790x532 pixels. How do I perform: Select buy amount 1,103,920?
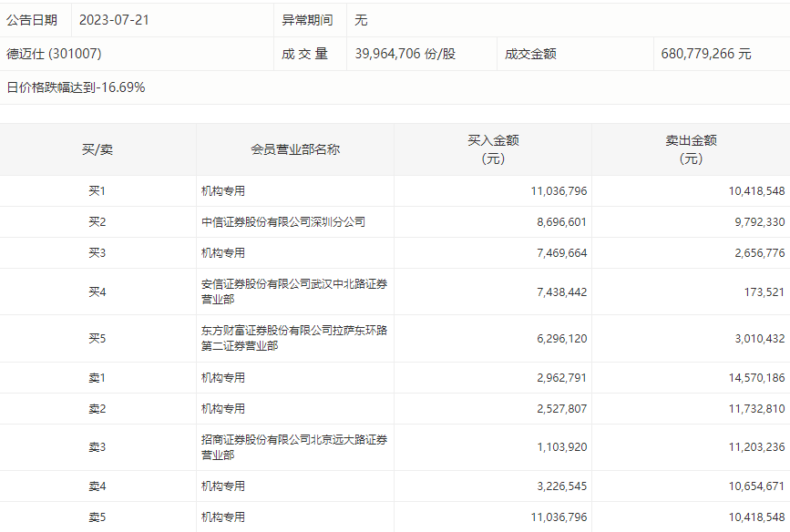click(562, 447)
